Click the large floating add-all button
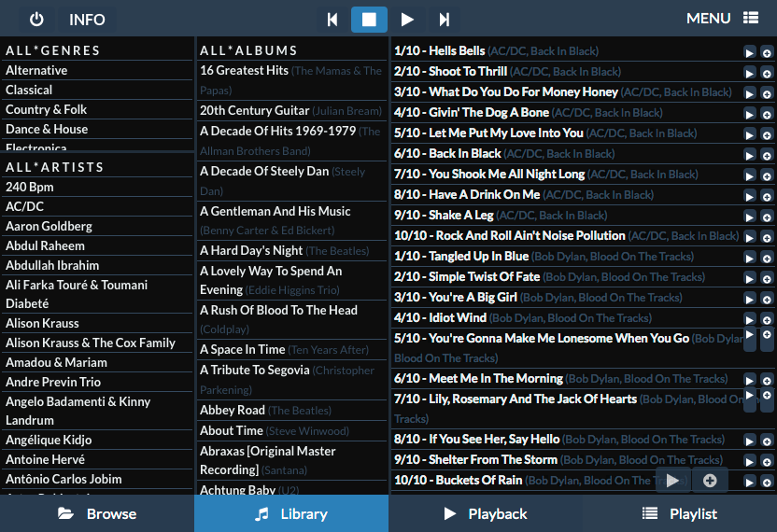 [x=710, y=480]
